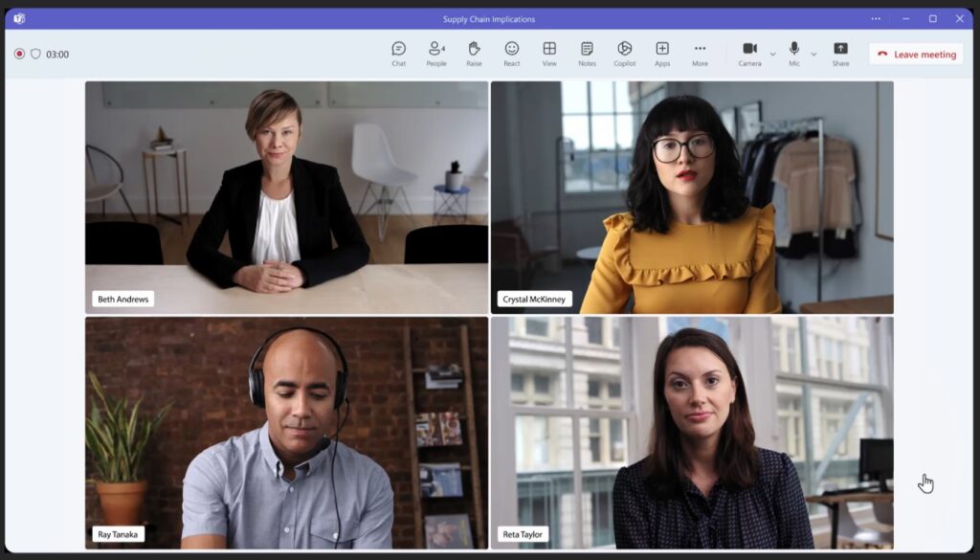Change layout with the View icon

[548, 54]
